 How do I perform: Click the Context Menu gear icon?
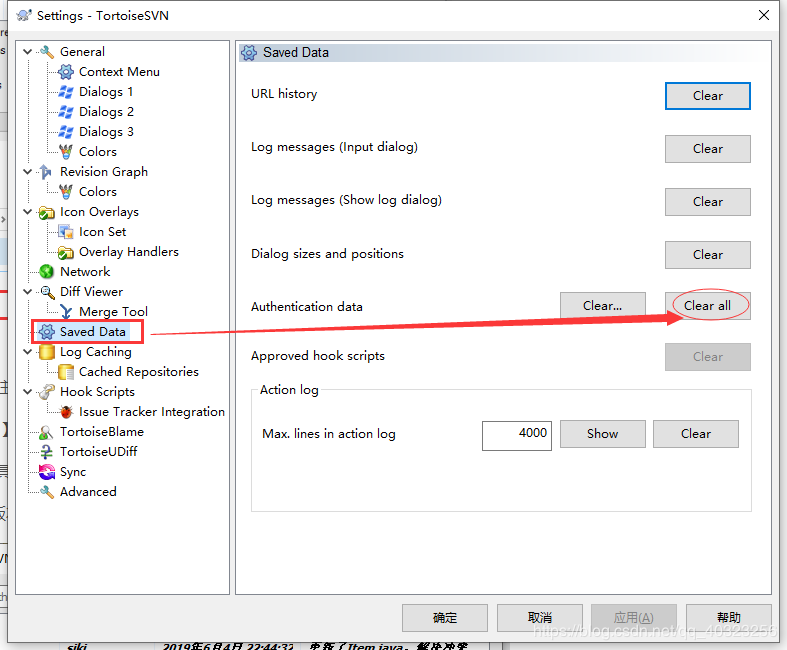66,72
